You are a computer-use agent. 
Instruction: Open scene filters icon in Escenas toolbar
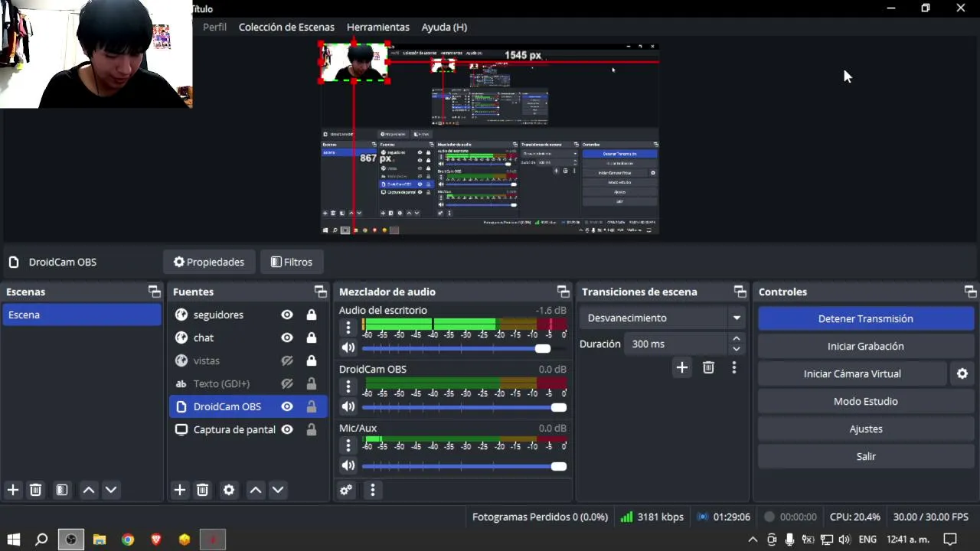tap(62, 490)
